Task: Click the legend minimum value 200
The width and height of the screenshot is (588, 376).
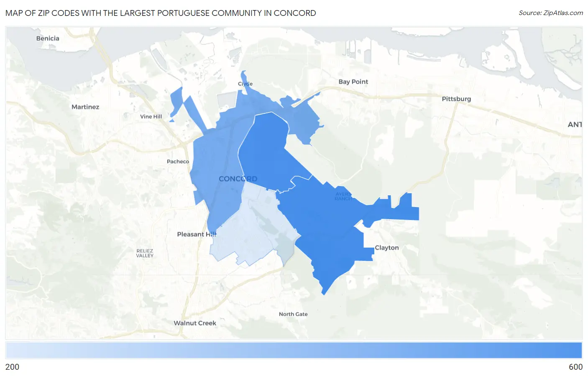Action: tap(12, 367)
